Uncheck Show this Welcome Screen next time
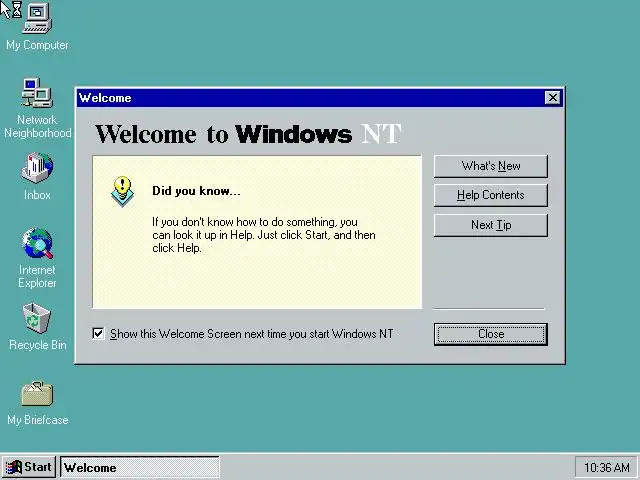The height and width of the screenshot is (480, 640). point(98,333)
